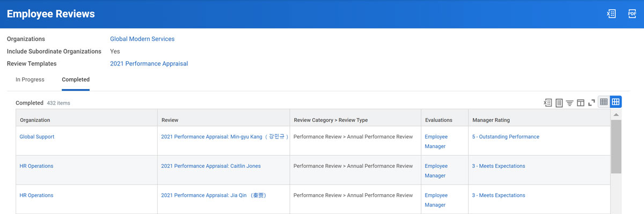The image size is (644, 214).
Task: Click the Organization column header
Action: 86,118
